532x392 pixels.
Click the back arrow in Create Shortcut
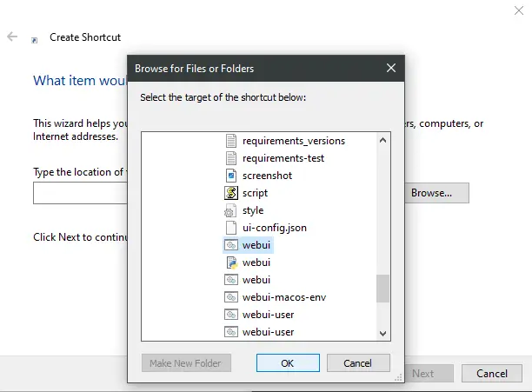(12, 37)
